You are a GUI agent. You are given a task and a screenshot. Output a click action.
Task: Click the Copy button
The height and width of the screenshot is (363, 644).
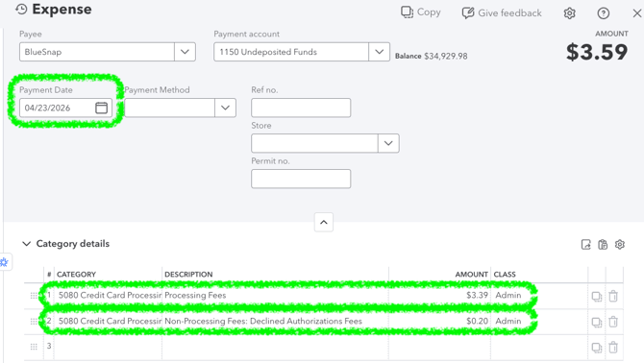421,12
